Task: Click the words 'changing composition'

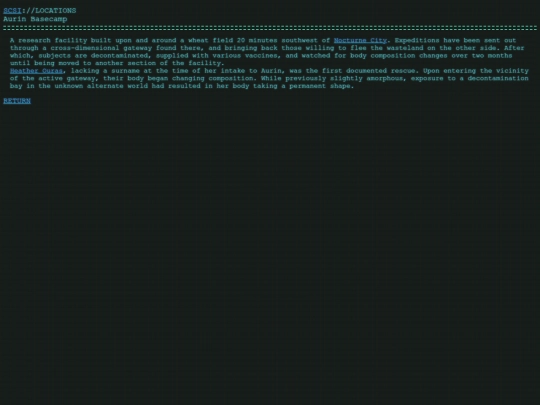Action: pos(212,78)
